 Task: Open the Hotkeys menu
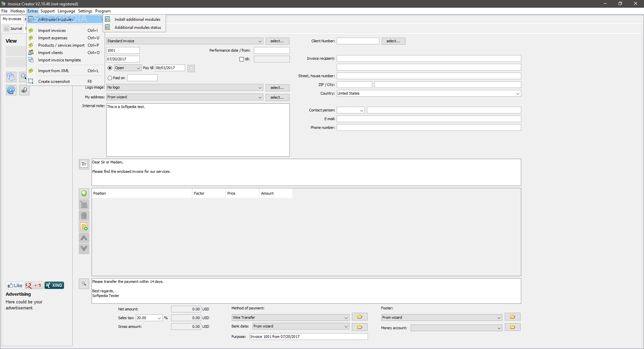pos(17,11)
